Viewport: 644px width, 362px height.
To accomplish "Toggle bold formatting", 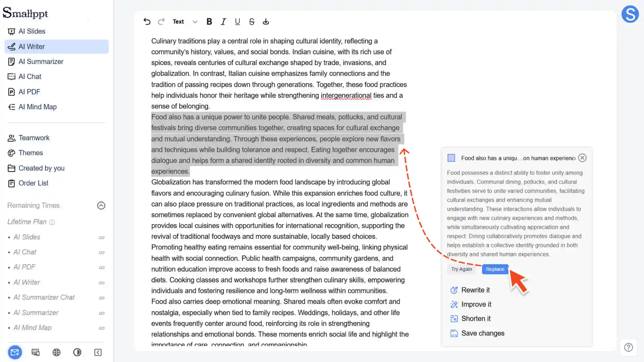I will [209, 21].
